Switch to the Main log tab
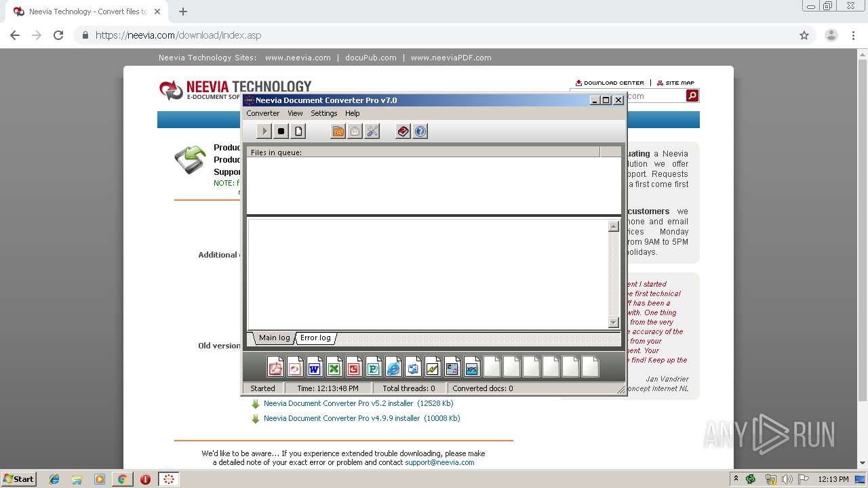The width and height of the screenshot is (868, 488). coord(274,338)
